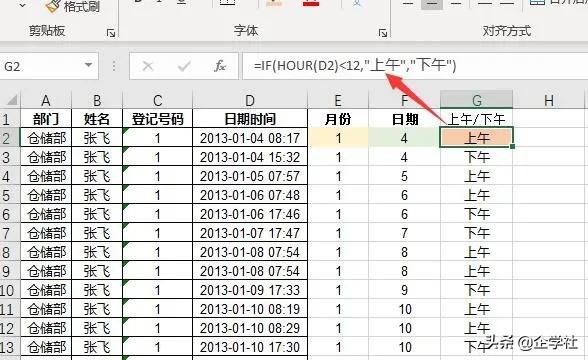Confirm entry with the formula bar checkmark

tap(184, 66)
